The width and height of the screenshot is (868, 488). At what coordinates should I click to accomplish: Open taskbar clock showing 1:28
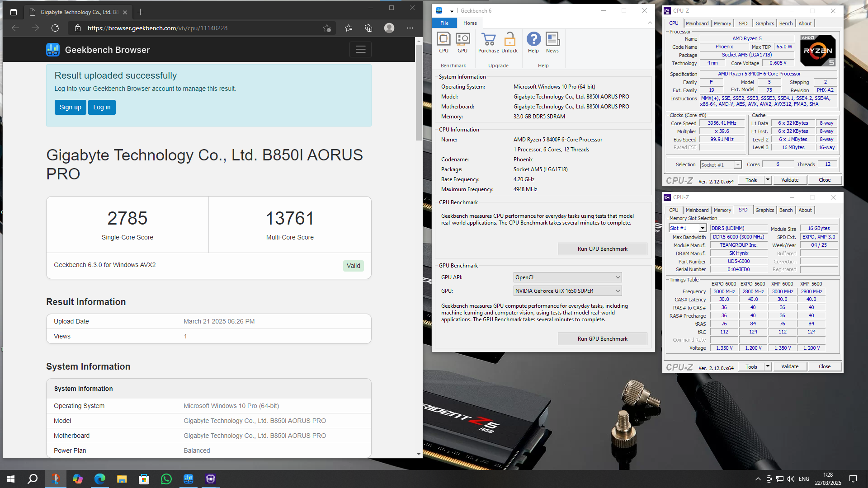click(828, 479)
